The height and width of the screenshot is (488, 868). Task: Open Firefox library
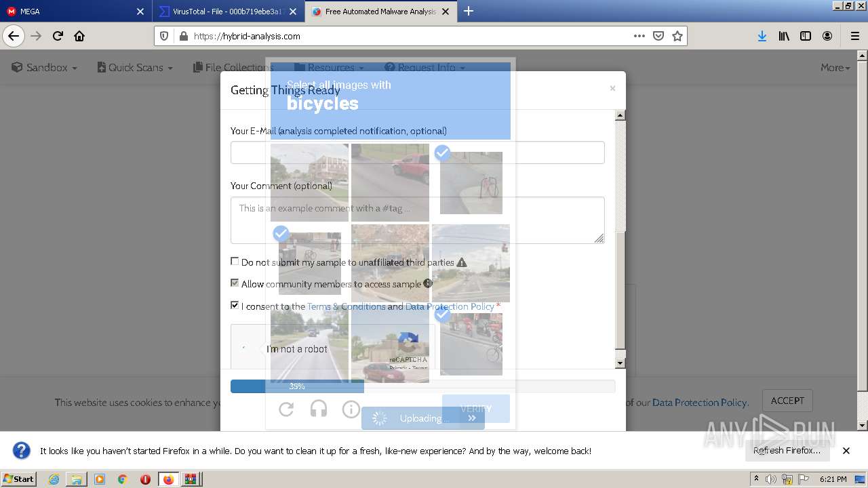point(784,36)
